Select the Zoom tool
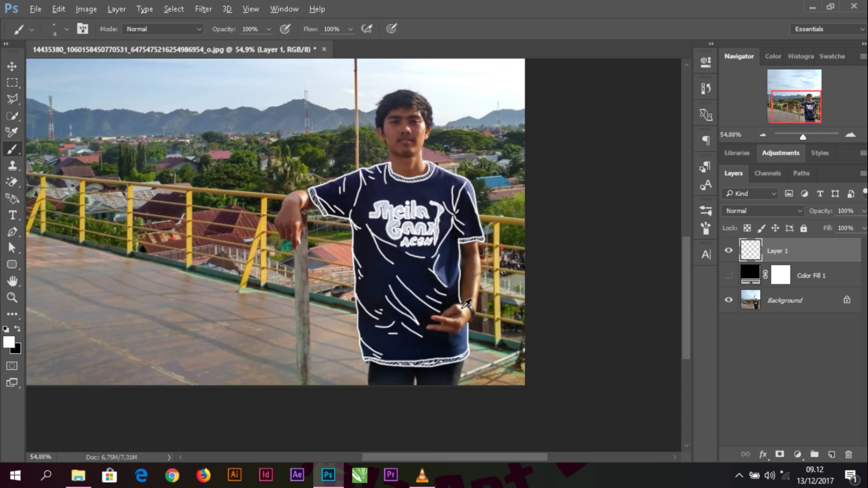 (11, 297)
